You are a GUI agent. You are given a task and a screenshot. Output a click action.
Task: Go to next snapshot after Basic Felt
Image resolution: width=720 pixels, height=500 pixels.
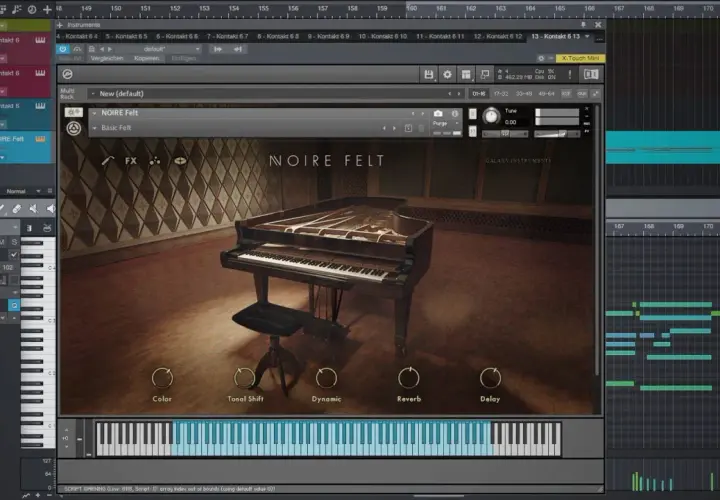click(394, 128)
